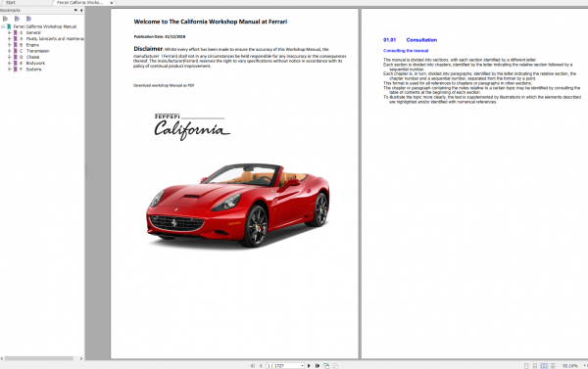Expand the Systems bookmark node
The width and height of the screenshot is (588, 369).
(10, 69)
